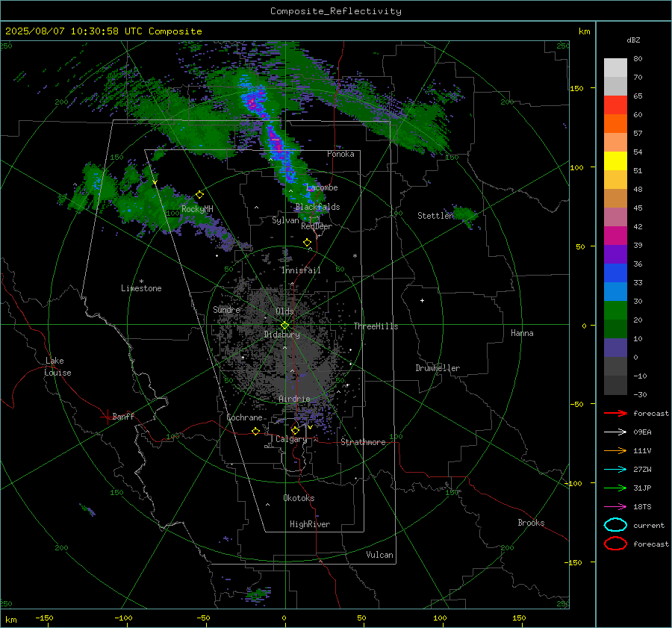Click the 'Innisfail' map label
The height and width of the screenshot is (628, 672).
pyautogui.click(x=302, y=270)
